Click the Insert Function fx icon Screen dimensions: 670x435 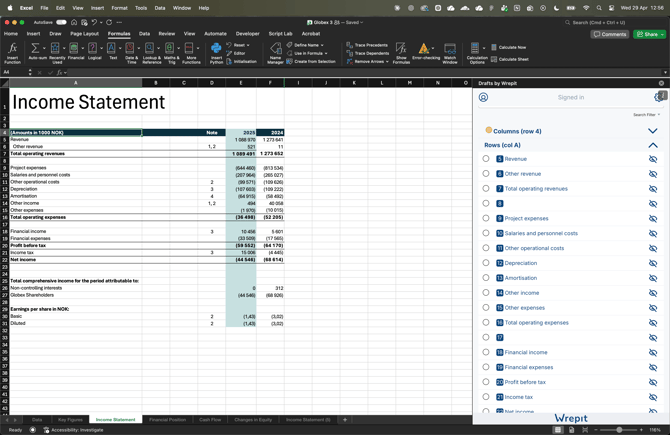click(x=13, y=48)
